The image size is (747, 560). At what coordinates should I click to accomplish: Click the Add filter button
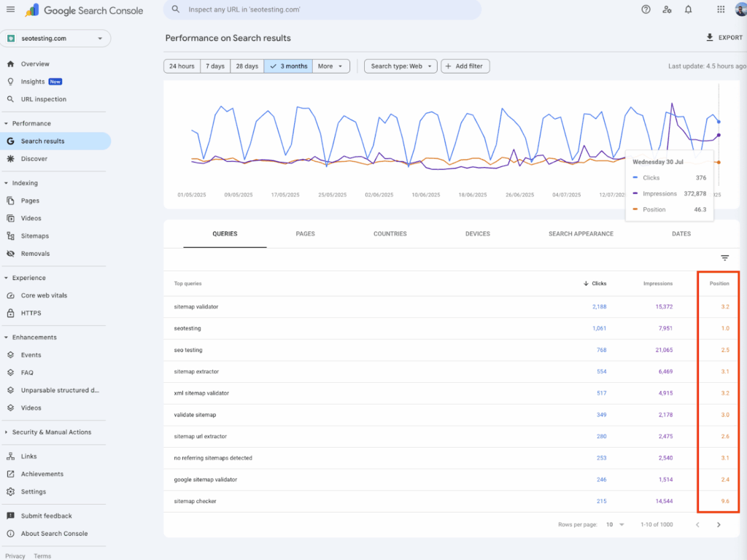[465, 66]
